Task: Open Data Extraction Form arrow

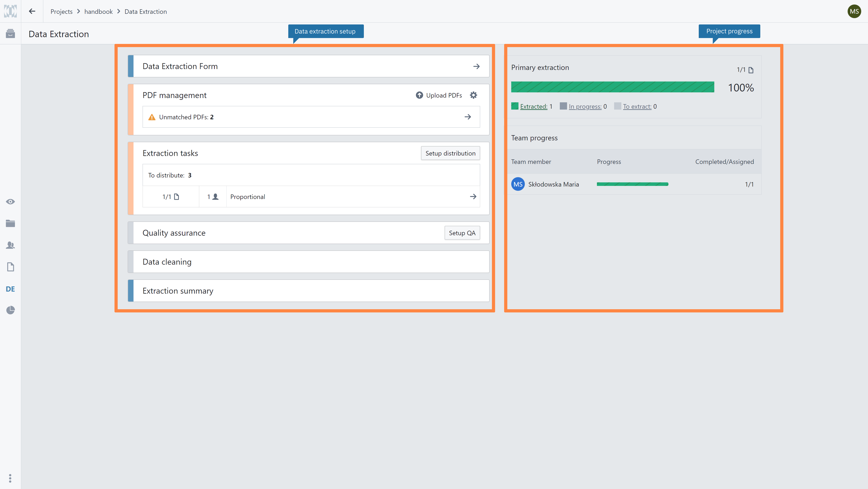Action: 476,66
